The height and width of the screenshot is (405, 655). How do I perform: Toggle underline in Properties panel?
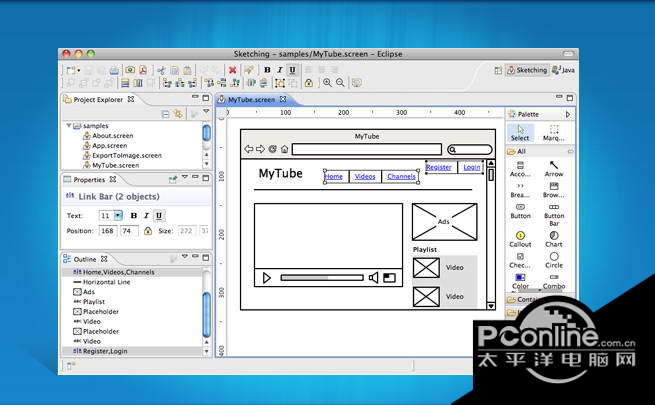(159, 215)
